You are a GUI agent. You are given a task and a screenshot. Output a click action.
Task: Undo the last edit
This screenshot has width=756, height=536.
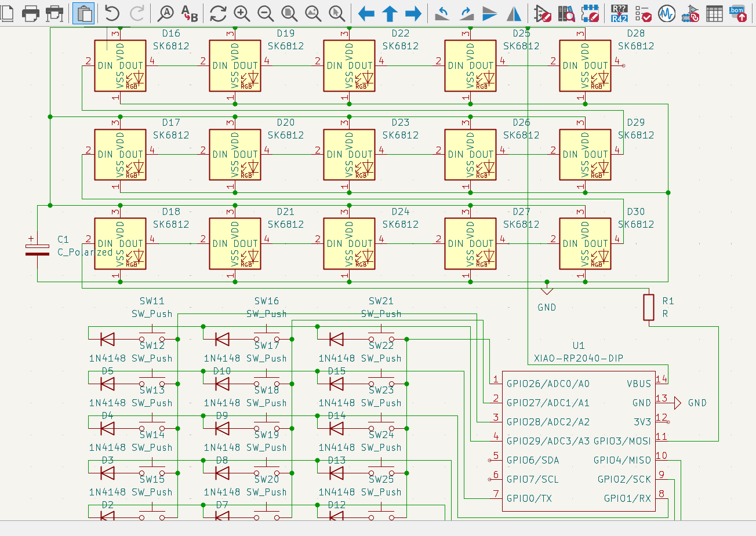click(x=112, y=13)
